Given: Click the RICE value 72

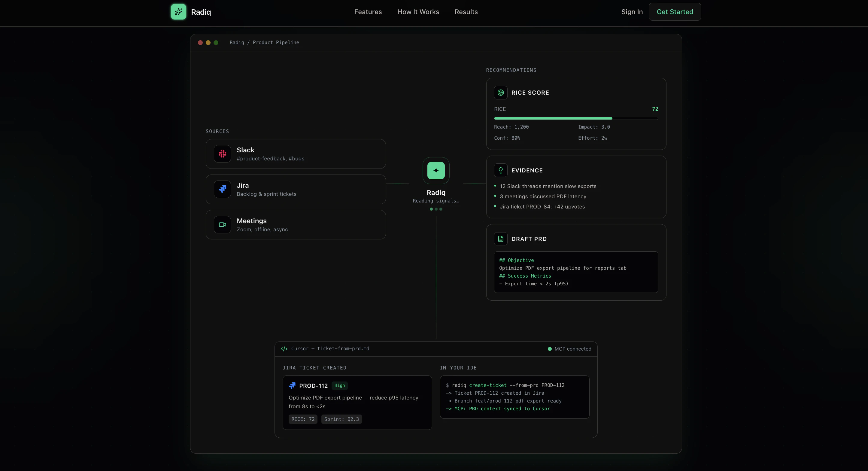Looking at the screenshot, I should (x=655, y=109).
